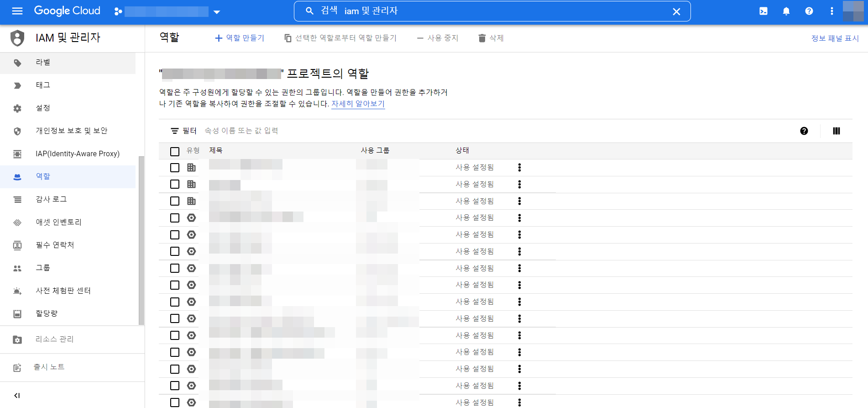Open 할당량 in the sidebar
Screen dimensions: 868x408
pos(47,313)
